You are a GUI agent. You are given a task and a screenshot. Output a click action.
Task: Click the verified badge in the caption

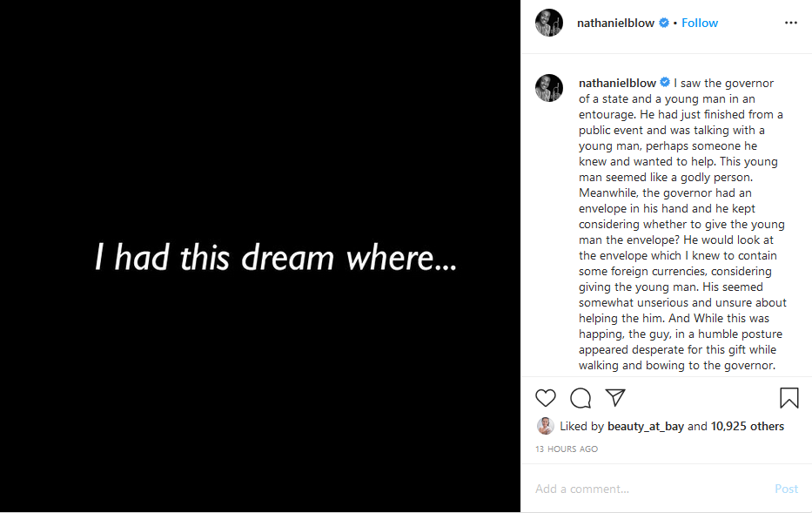[665, 83]
